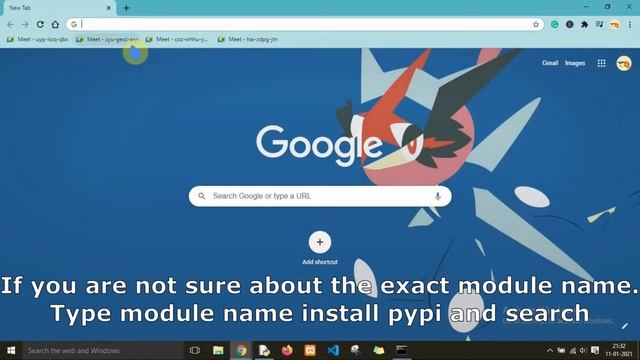Open the Meet - coz bookmark

[177, 39]
